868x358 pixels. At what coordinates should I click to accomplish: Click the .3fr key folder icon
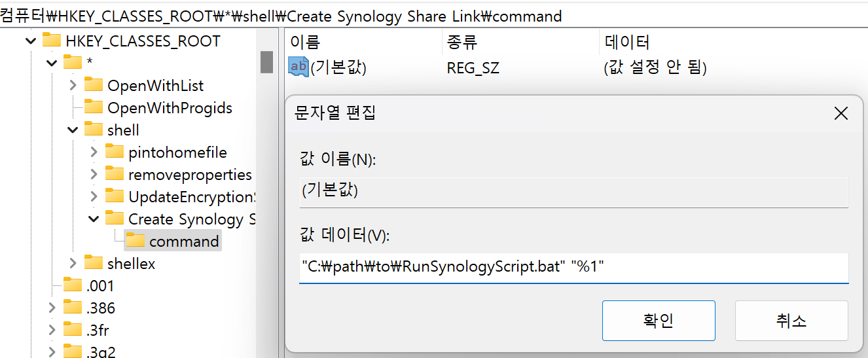(73, 330)
